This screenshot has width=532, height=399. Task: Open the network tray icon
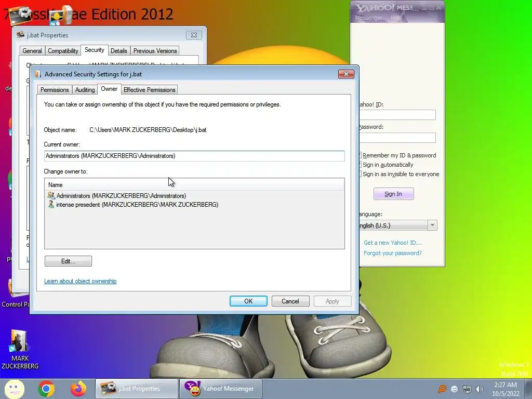tap(467, 389)
